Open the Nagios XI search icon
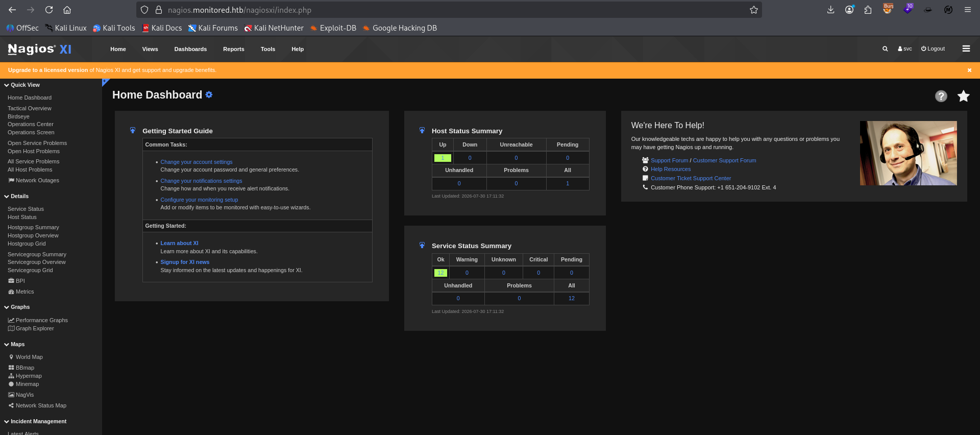This screenshot has height=435, width=980. point(885,49)
